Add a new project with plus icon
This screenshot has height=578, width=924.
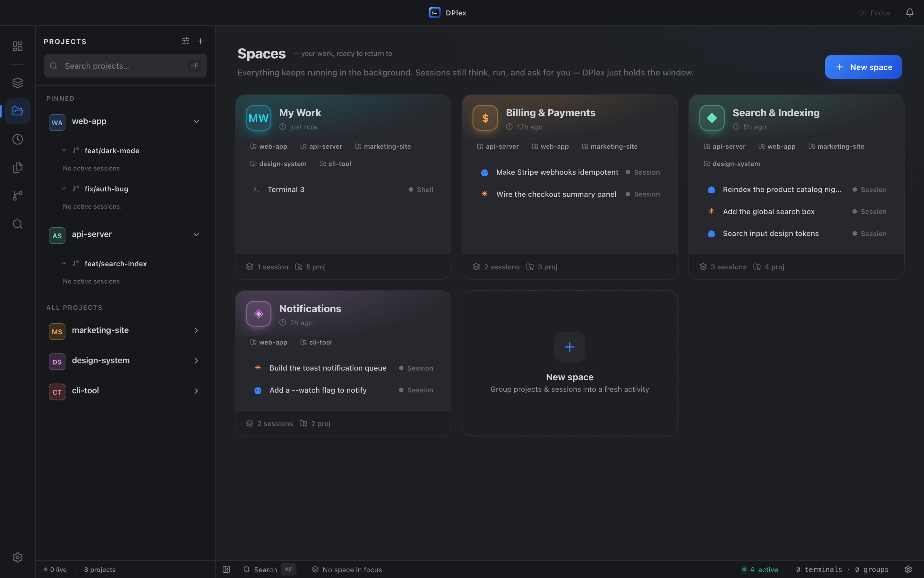[201, 41]
